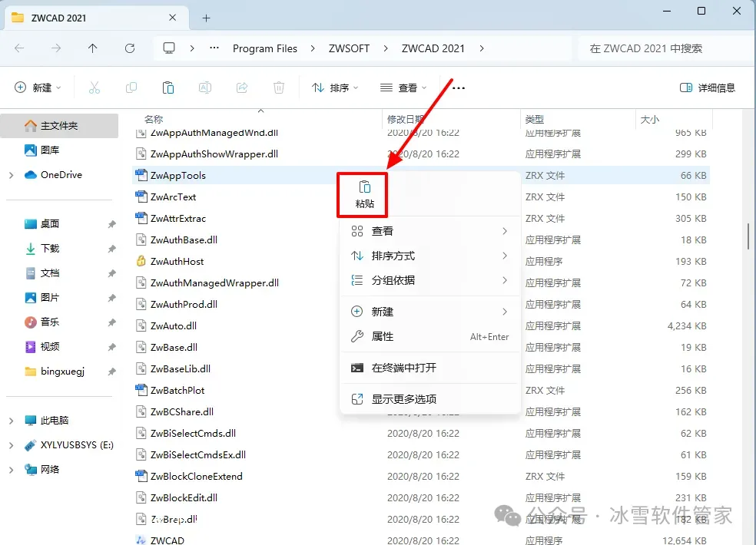The height and width of the screenshot is (545, 756).
Task: Close the ZWCAD 2021 tab
Action: tap(172, 18)
